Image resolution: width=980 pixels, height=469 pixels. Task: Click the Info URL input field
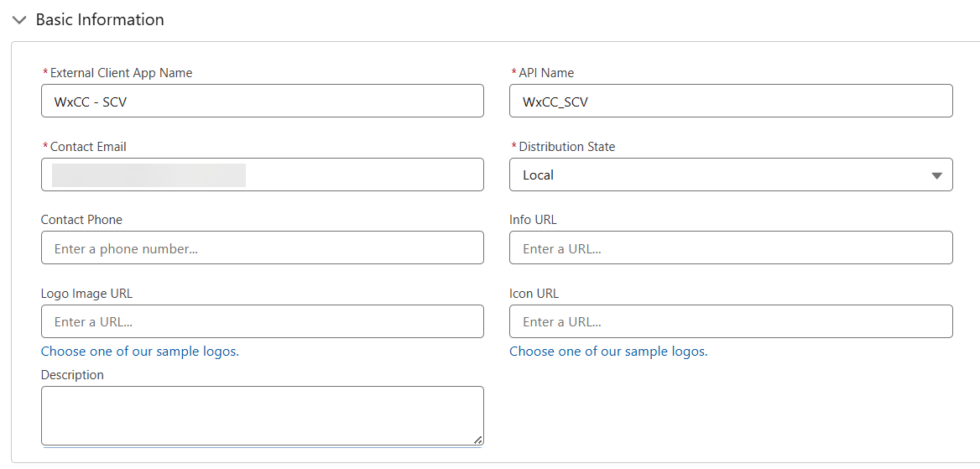click(731, 248)
